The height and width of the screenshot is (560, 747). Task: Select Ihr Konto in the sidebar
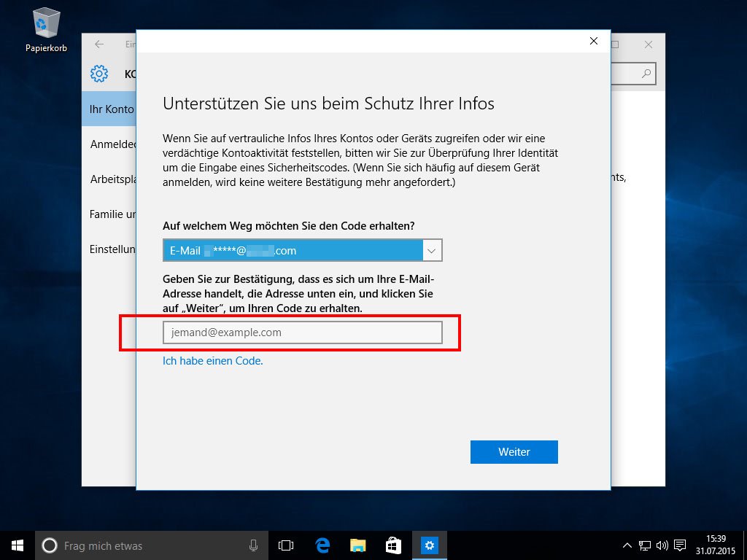pyautogui.click(x=110, y=109)
